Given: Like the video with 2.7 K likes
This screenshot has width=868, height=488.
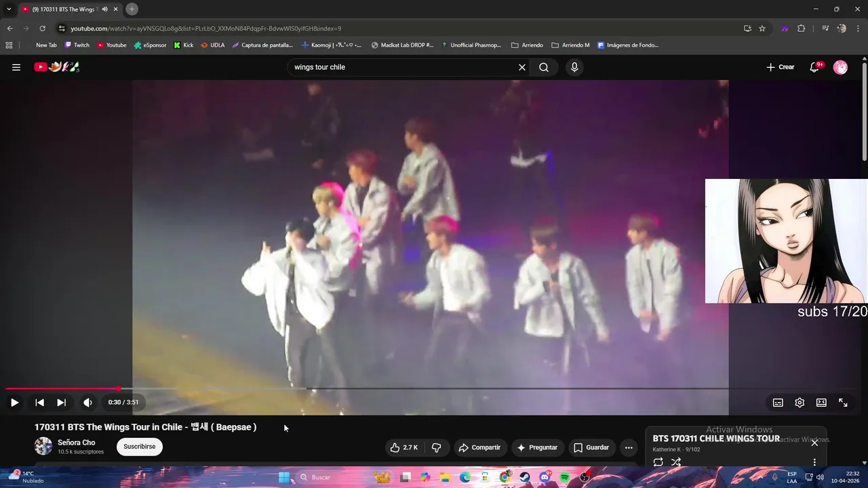Looking at the screenshot, I should [403, 447].
